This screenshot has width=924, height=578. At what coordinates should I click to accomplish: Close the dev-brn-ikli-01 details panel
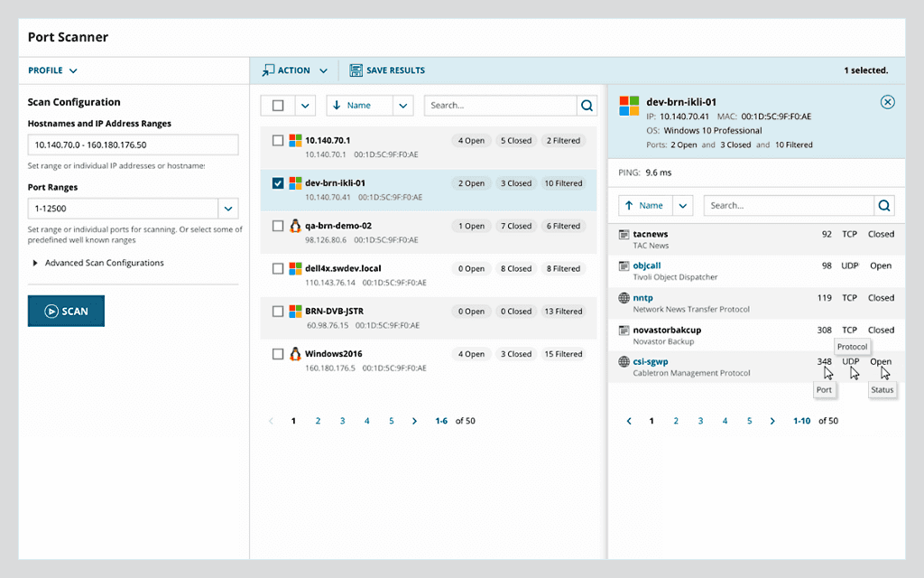[x=887, y=102]
